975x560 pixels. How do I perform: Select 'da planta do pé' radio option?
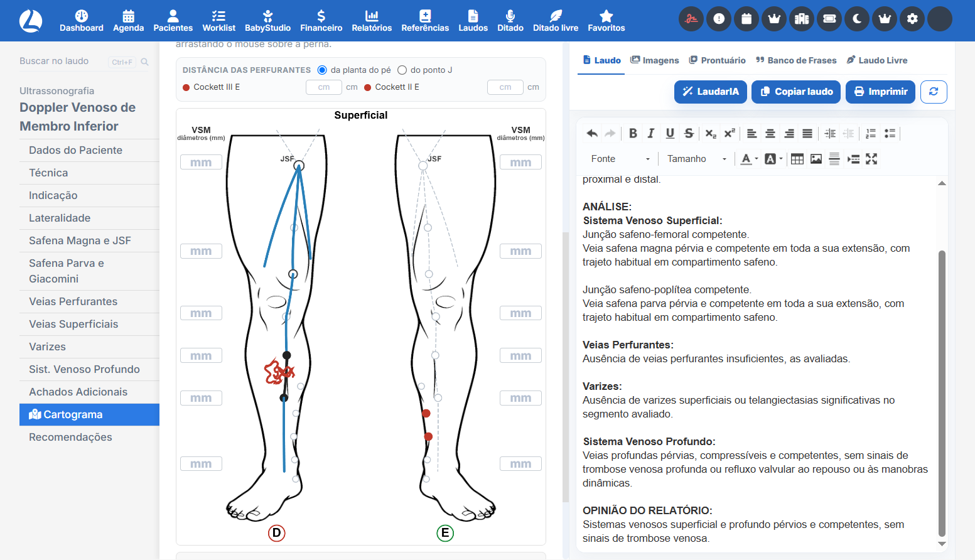(x=322, y=70)
